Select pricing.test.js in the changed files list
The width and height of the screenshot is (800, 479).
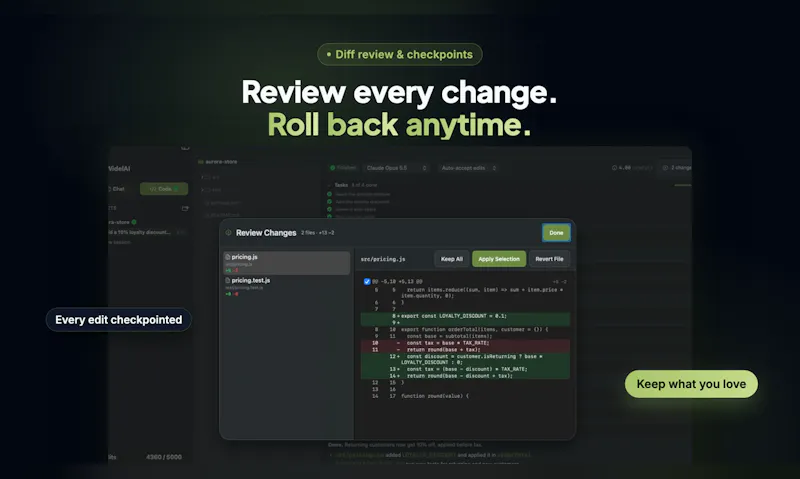click(287, 286)
